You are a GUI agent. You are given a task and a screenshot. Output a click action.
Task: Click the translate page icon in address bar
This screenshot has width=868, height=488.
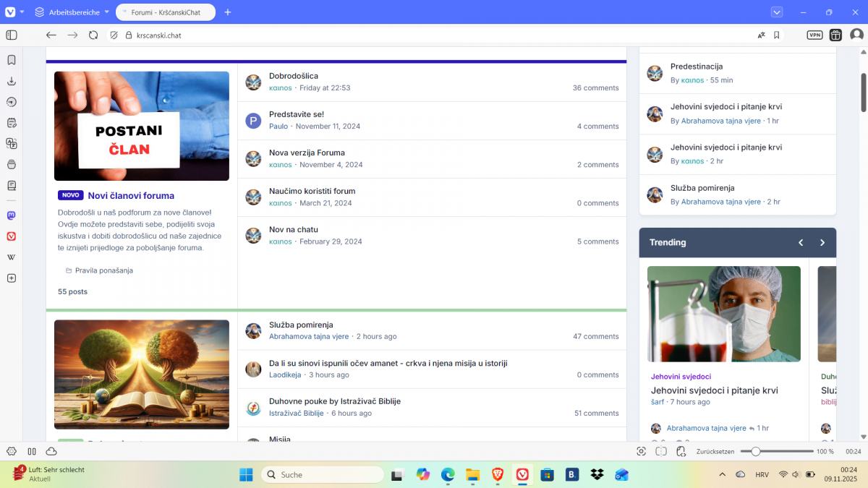[x=761, y=35]
